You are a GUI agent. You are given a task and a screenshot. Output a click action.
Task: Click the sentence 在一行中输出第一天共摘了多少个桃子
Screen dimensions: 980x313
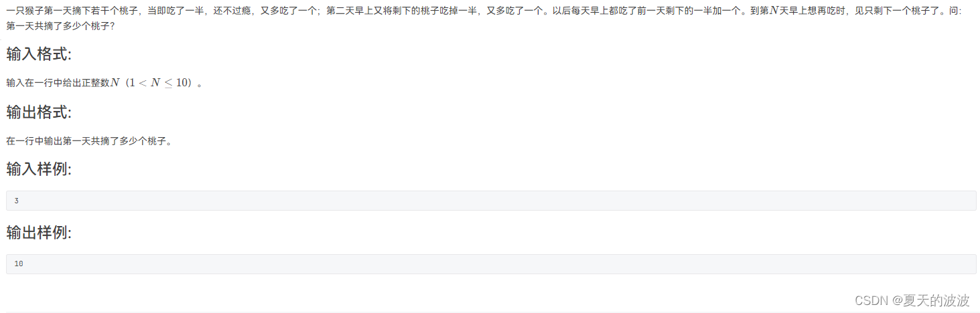click(x=87, y=141)
